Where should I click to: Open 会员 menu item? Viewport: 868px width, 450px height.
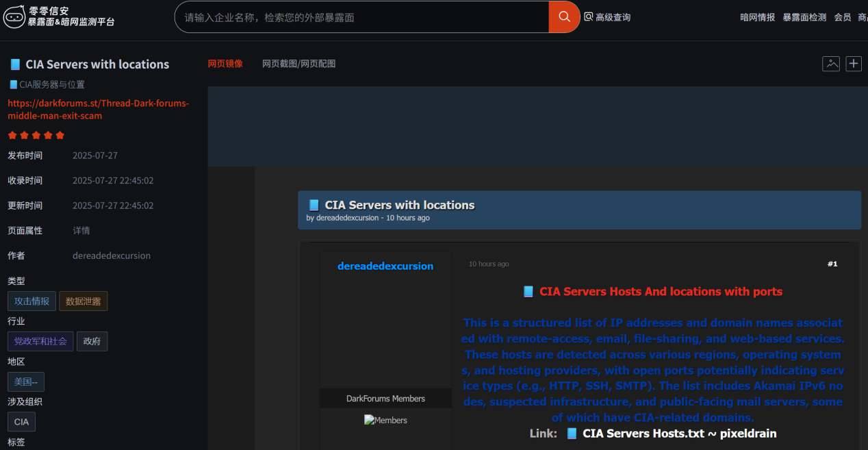pyautogui.click(x=843, y=17)
